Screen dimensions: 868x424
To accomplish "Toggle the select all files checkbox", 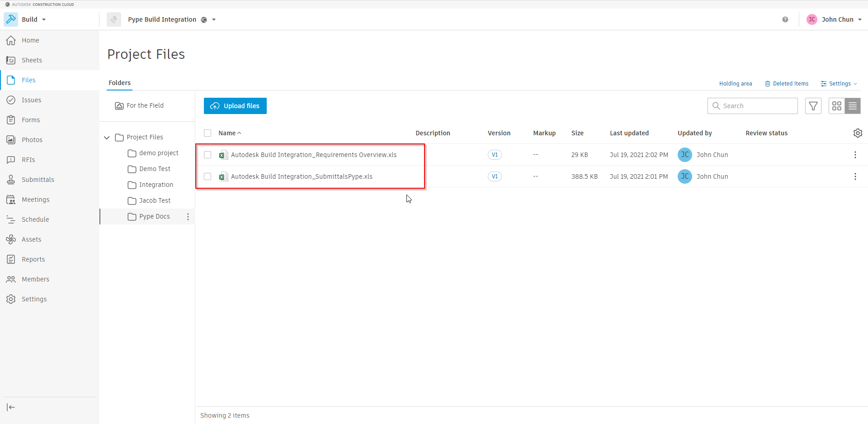I will click(208, 133).
